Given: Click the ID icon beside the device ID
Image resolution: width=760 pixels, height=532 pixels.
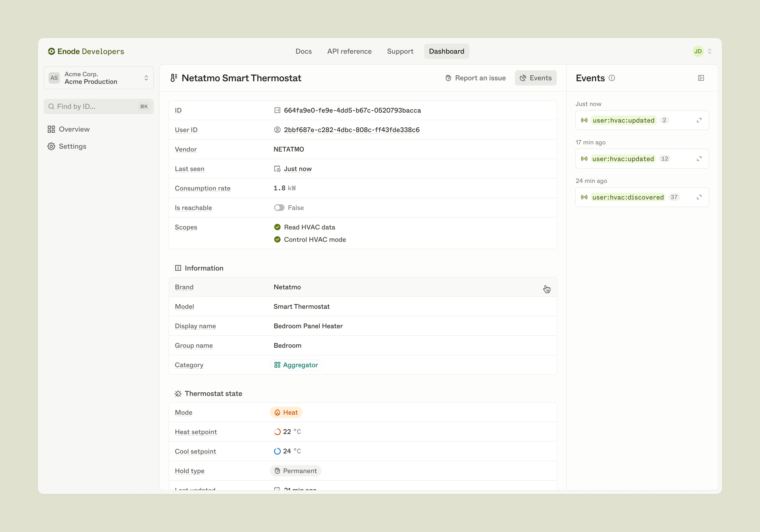Looking at the screenshot, I should click(277, 110).
